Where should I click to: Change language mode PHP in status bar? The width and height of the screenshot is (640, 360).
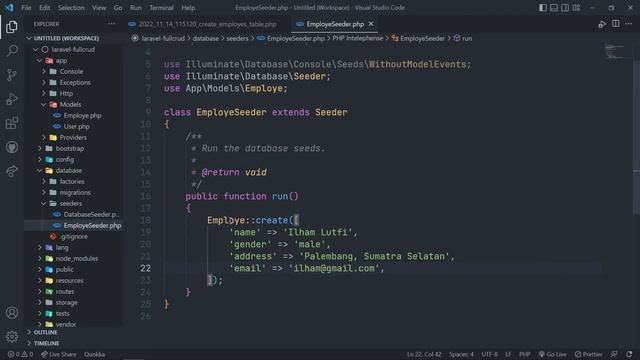tap(524, 354)
